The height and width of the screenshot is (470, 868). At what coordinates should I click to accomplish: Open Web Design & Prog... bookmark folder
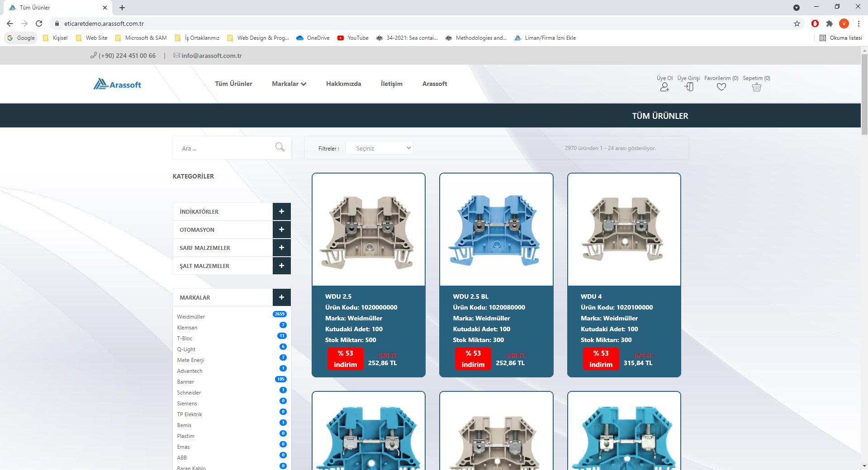tap(258, 38)
